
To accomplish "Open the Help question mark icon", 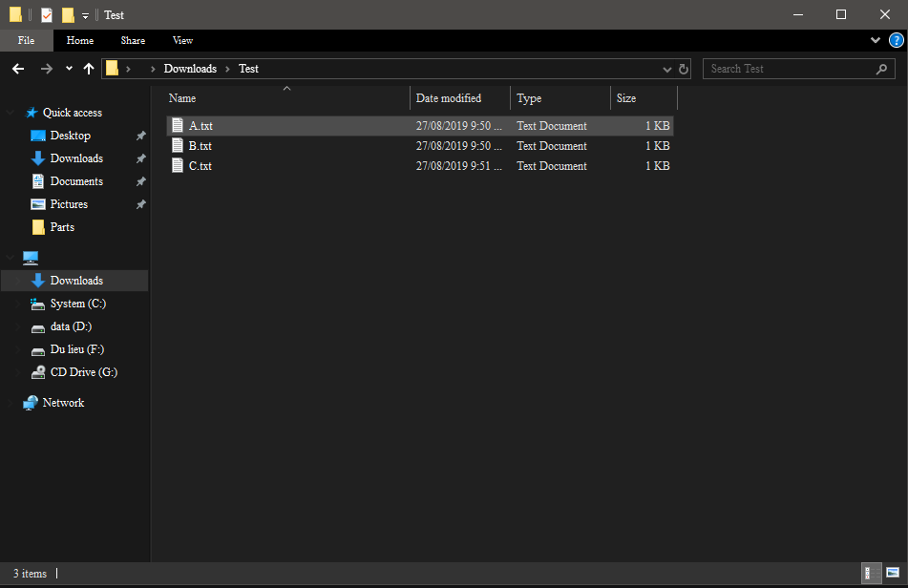I will coord(896,40).
